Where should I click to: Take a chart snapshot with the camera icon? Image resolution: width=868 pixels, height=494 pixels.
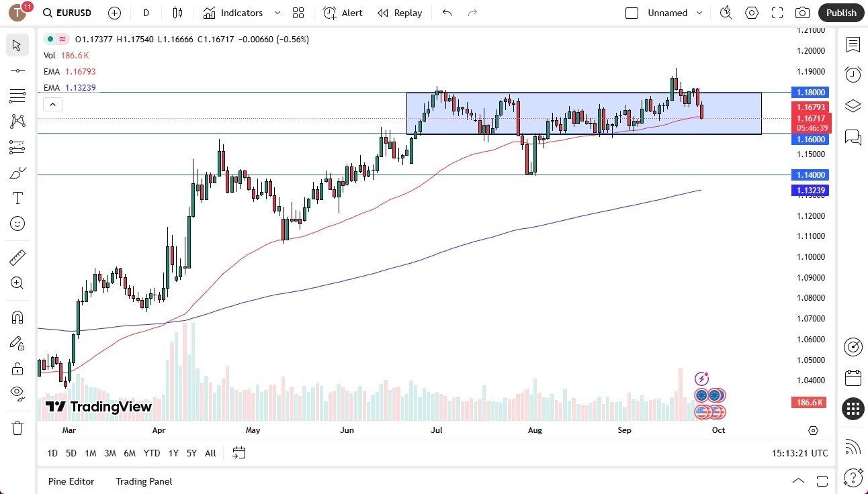coord(802,12)
